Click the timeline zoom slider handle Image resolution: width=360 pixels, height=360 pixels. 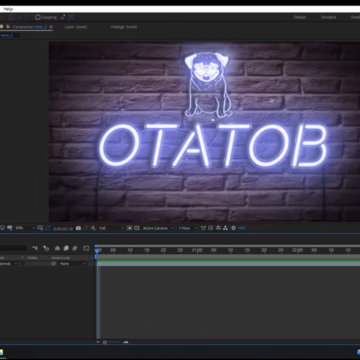[105, 342]
